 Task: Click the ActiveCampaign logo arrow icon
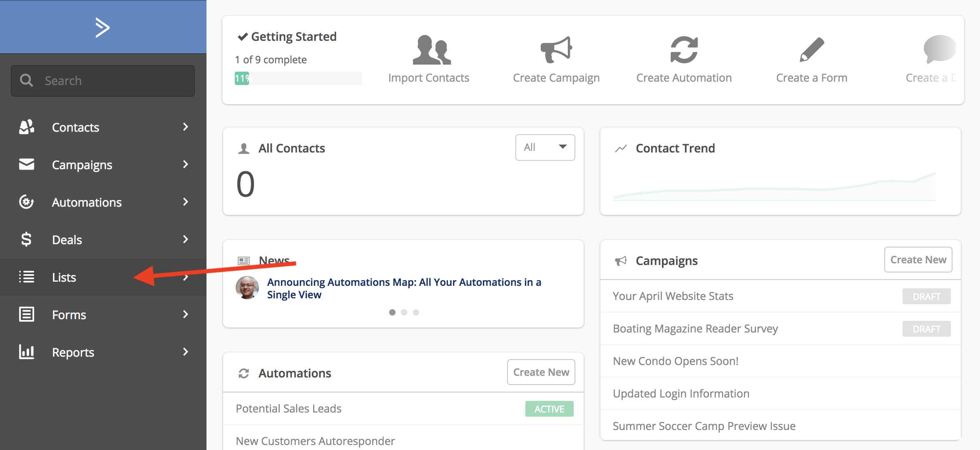pos(102,27)
